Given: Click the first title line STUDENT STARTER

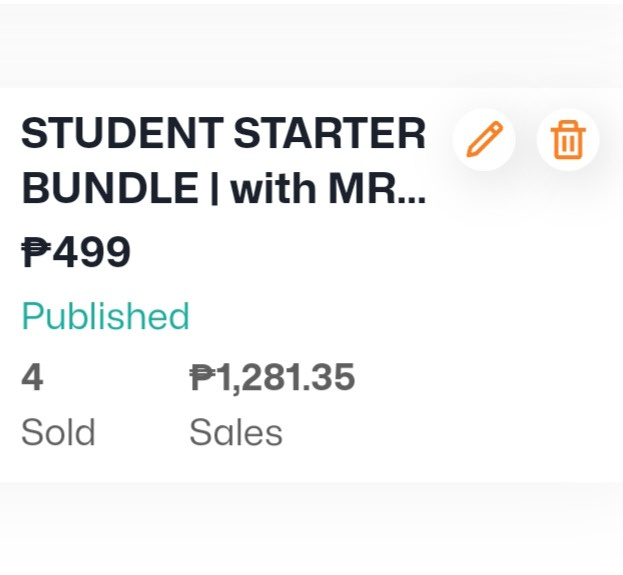Looking at the screenshot, I should click(223, 133).
